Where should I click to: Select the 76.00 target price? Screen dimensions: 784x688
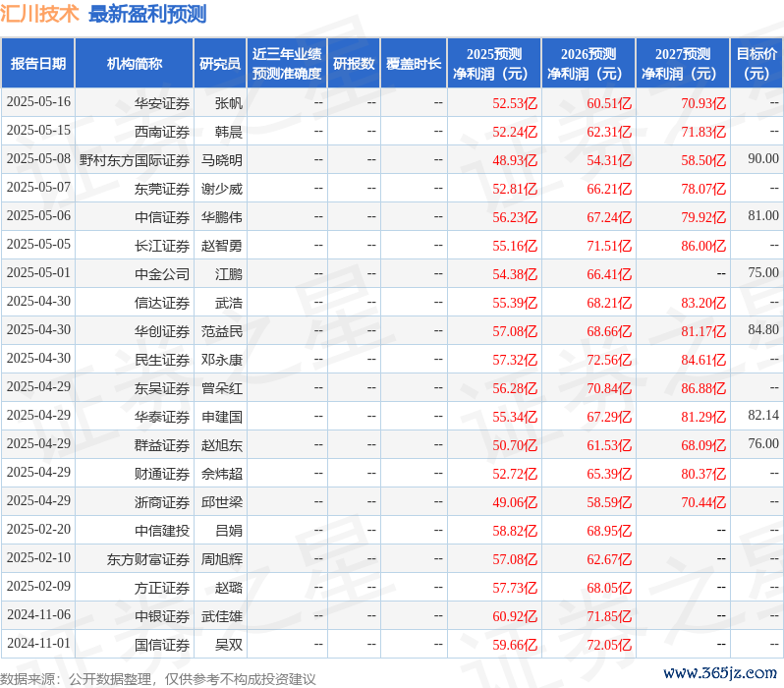763,444
